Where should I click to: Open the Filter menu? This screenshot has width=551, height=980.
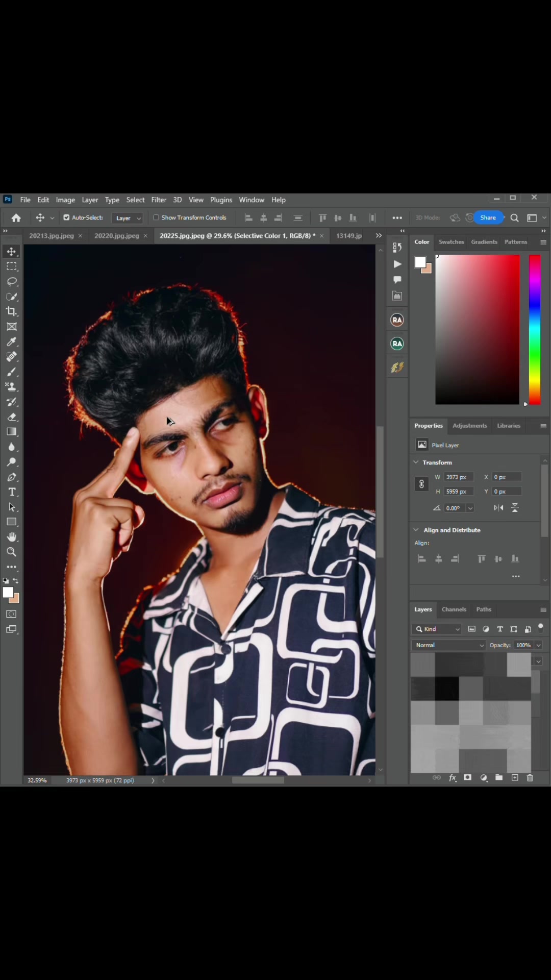tap(159, 200)
